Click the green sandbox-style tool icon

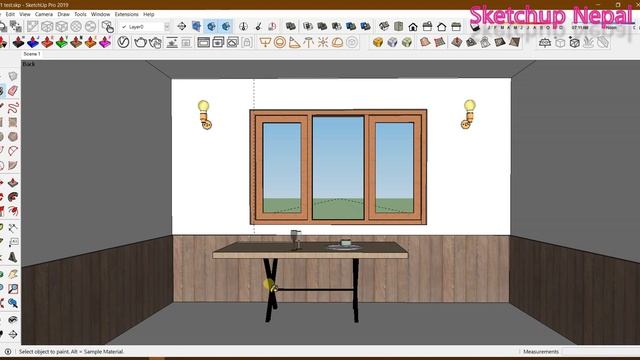click(62, 42)
